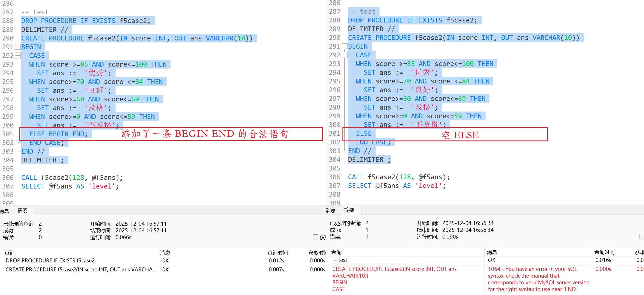Tick the cut-off checkbox in right summary panel

coord(641,237)
